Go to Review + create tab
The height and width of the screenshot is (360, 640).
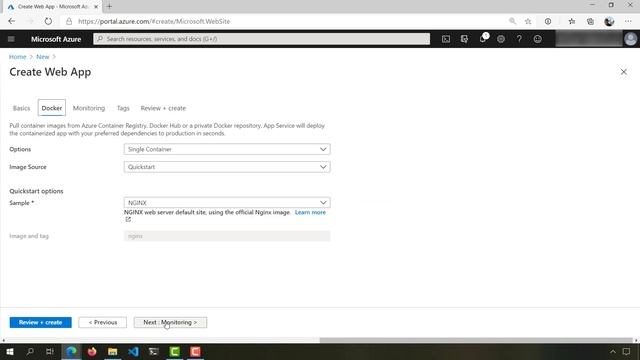163,108
